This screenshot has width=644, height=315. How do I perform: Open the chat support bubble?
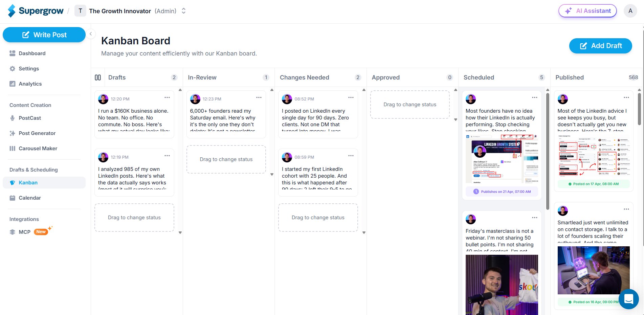click(x=628, y=299)
